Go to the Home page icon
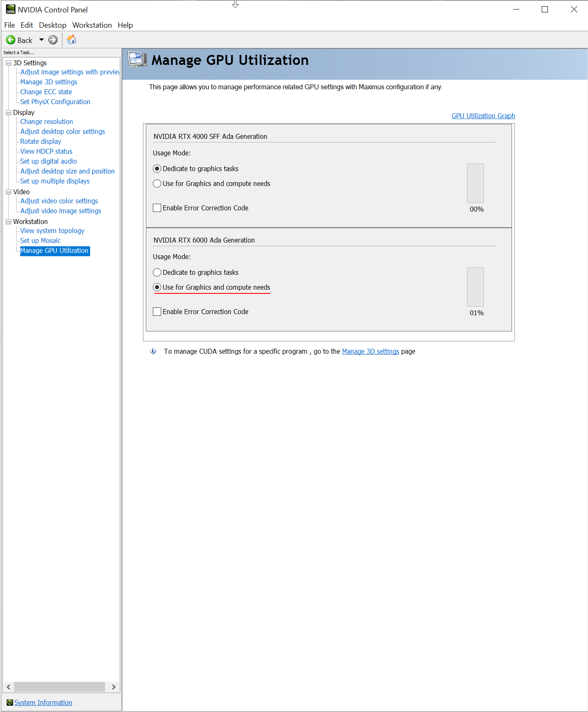Screen dimensions: 588x712 [x=71, y=40]
